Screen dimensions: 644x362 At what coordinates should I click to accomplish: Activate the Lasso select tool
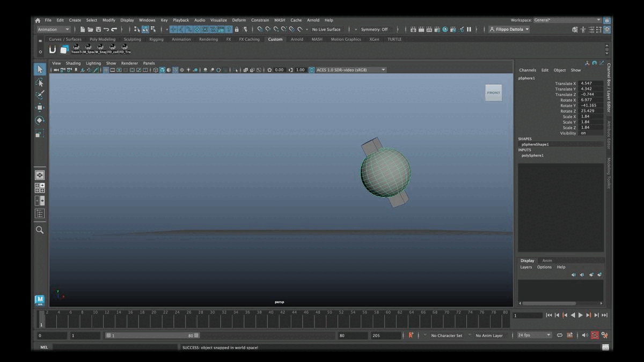(40, 82)
